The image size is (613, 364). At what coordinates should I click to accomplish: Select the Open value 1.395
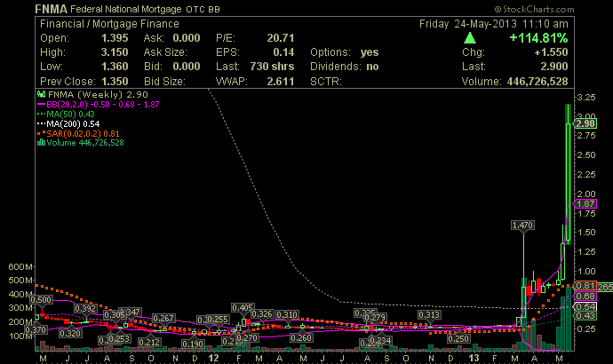pyautogui.click(x=115, y=38)
